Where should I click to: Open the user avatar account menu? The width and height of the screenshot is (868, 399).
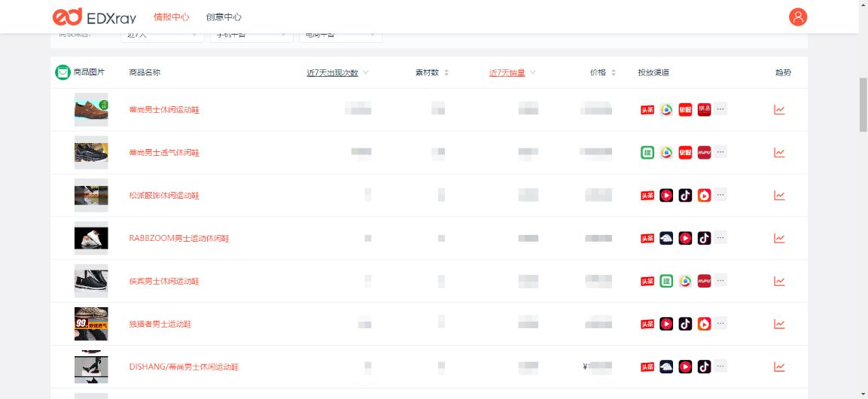point(798,17)
